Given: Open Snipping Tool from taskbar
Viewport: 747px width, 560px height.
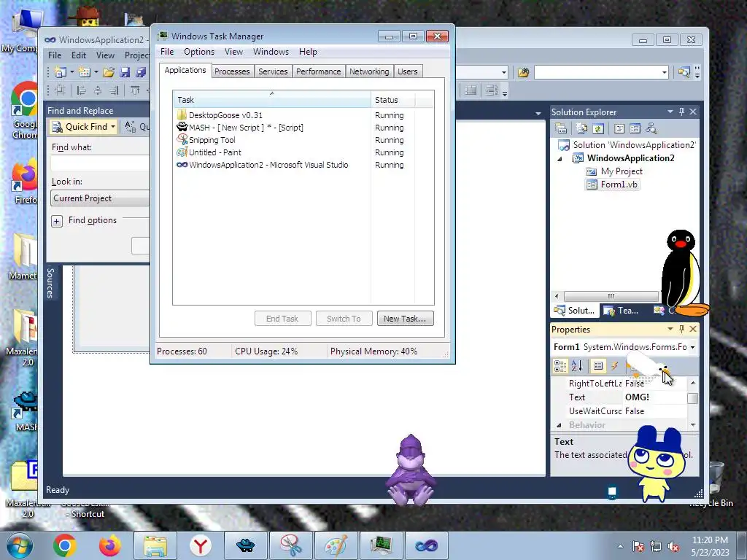Looking at the screenshot, I should tap(290, 545).
